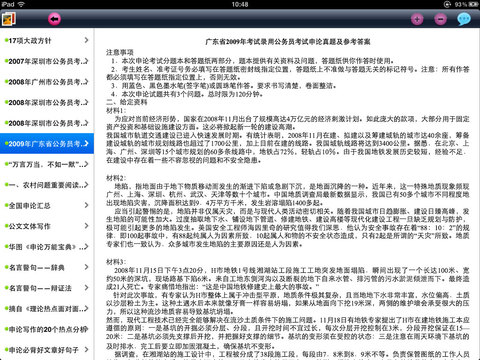Viewport: 480px width, 360px height.
Task: Tap the 材料3: label
Action: [116, 262]
